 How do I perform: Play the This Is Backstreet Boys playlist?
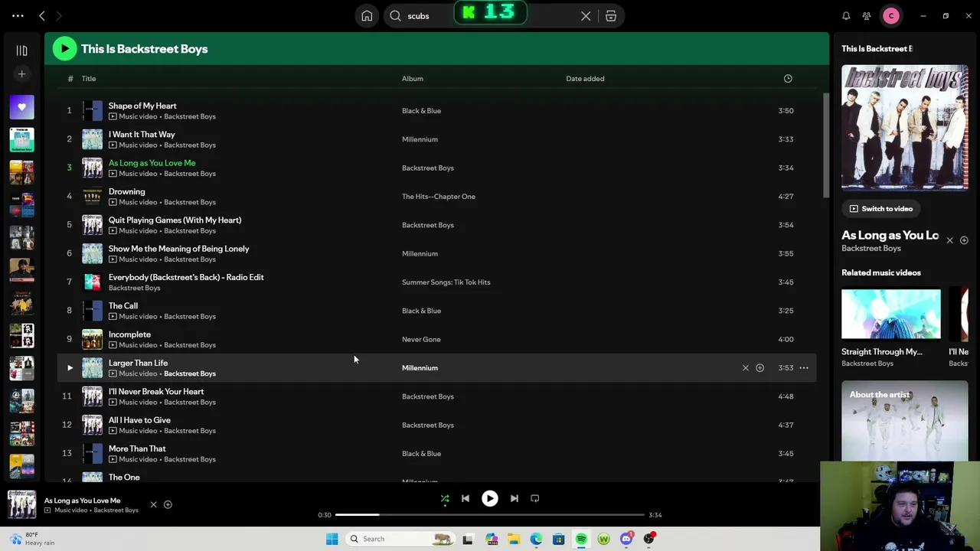[x=64, y=49]
